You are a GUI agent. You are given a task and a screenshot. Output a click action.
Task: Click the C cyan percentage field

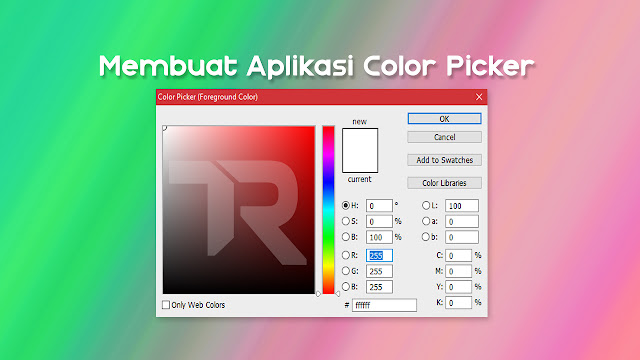click(458, 256)
